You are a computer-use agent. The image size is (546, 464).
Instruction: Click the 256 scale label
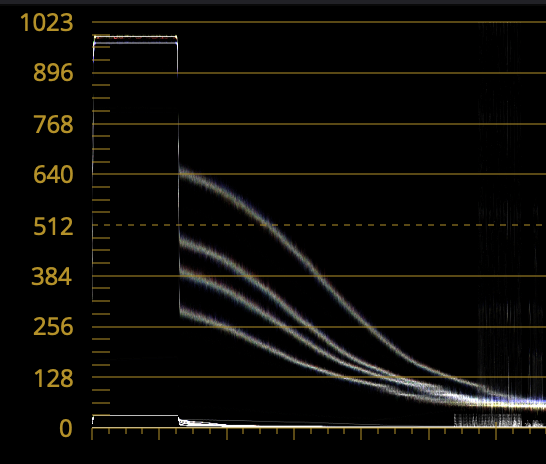click(x=53, y=327)
